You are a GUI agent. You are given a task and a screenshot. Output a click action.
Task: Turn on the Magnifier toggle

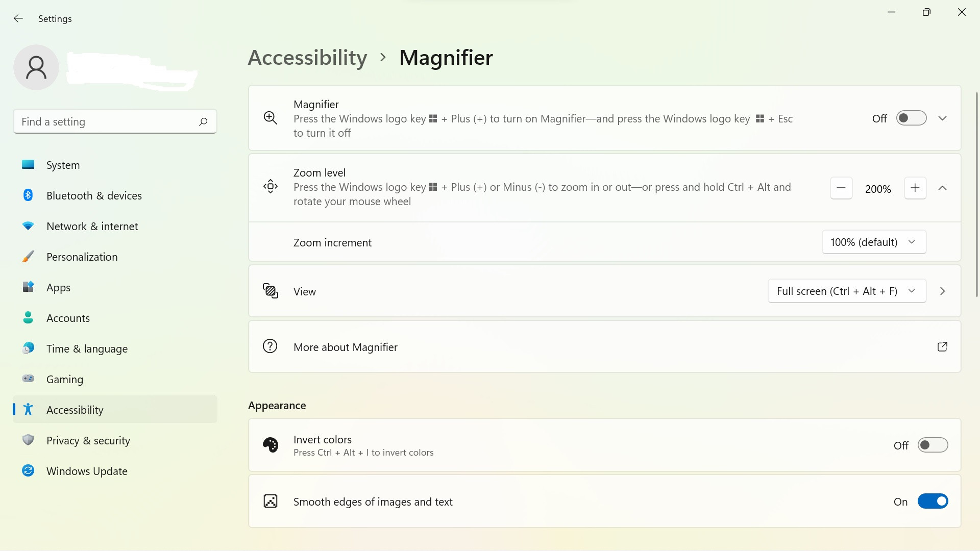912,118
